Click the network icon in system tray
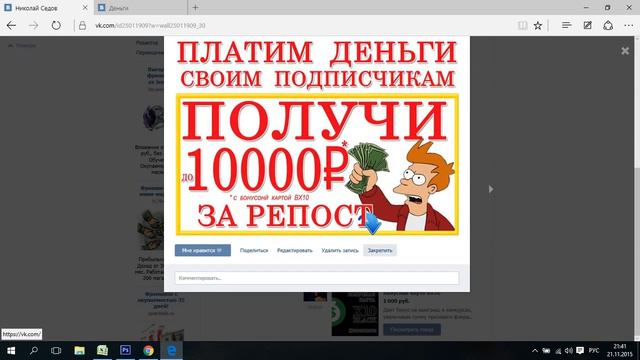The height and width of the screenshot is (360, 640). [558, 351]
